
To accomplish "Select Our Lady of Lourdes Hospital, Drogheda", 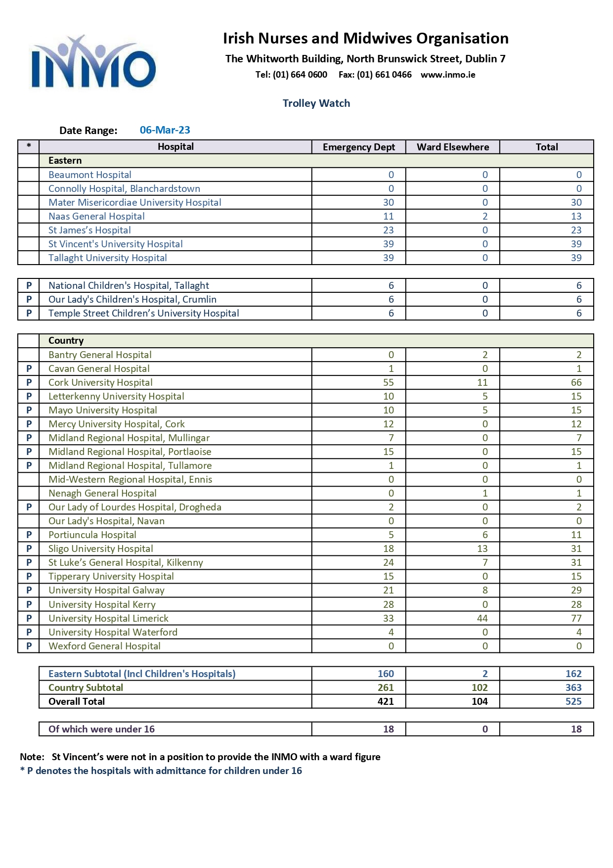I will point(135,507).
